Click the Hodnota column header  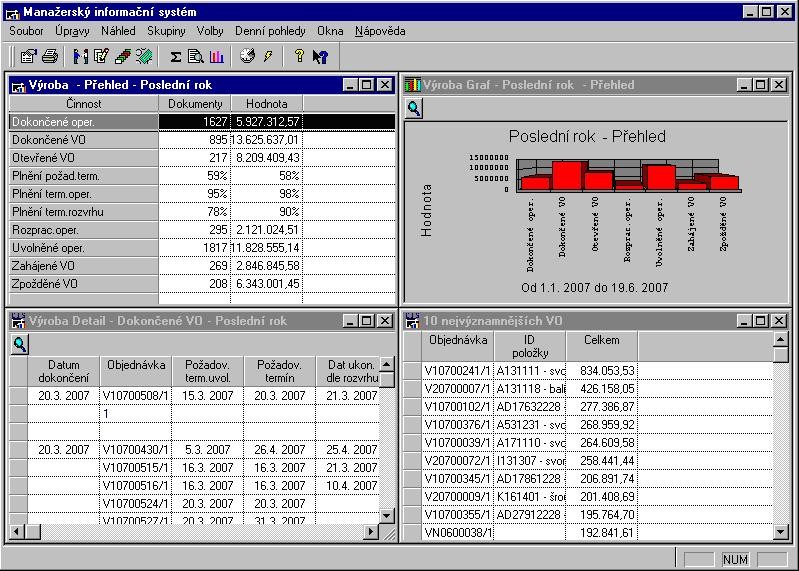(x=266, y=103)
